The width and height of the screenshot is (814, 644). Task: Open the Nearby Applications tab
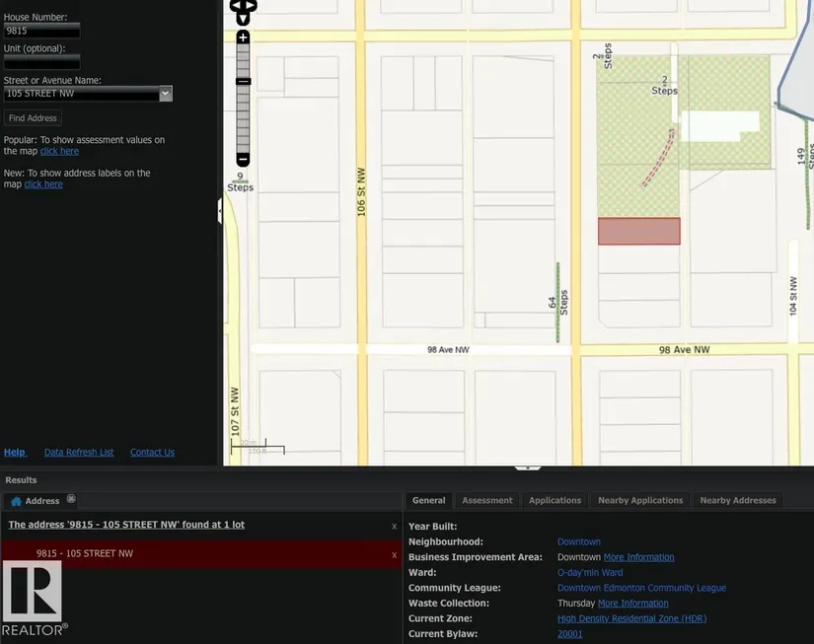pyautogui.click(x=640, y=501)
